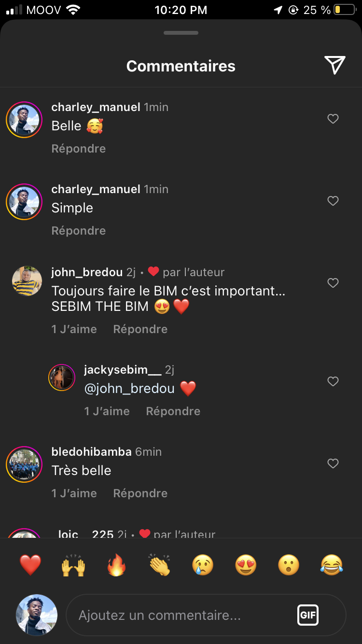
Task: View likes on bledohibamba's comment
Action: 74,493
